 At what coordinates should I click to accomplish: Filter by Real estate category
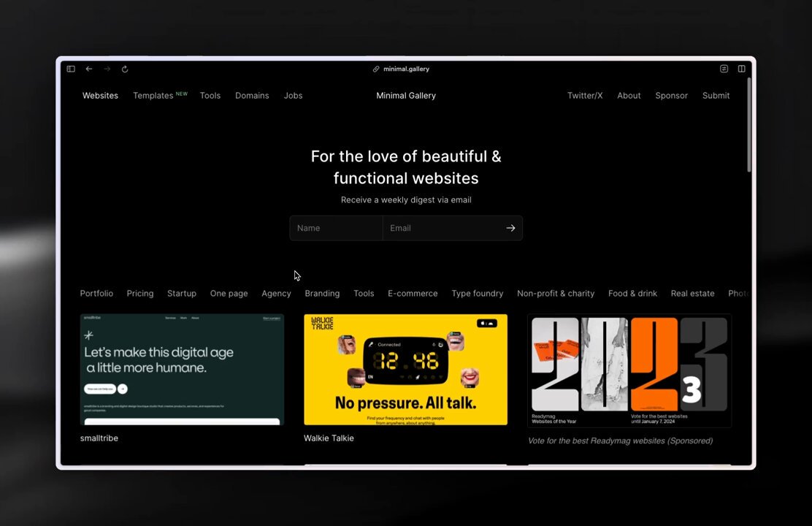click(x=692, y=293)
